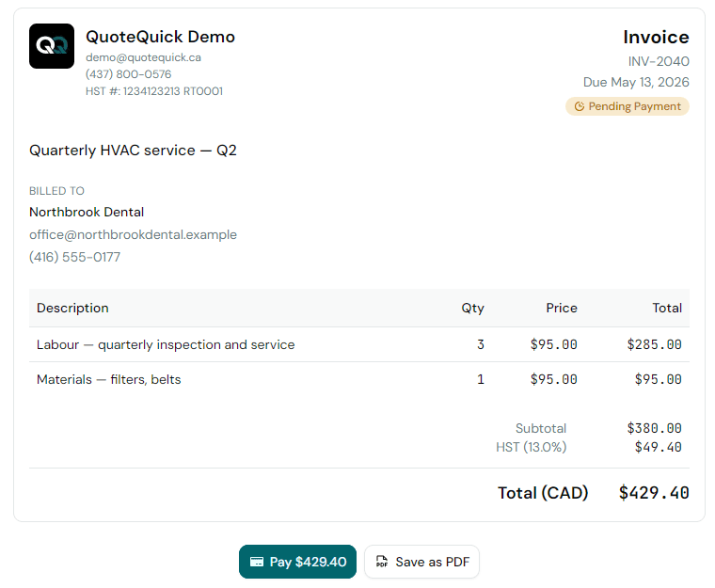This screenshot has height=588, width=715.
Task: Save the invoice as PDF
Action: point(421,562)
